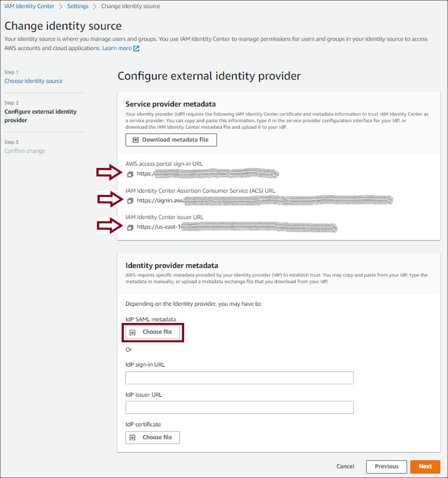Click upload icon for IdP certificate
448x478 pixels.
[x=133, y=438]
